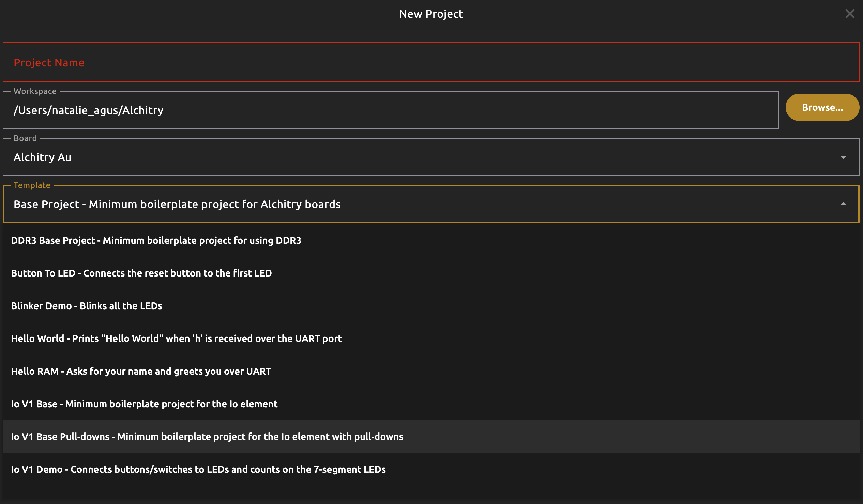Pick Io V1 Base Pull-downs template
The image size is (863, 504).
coord(207,437)
